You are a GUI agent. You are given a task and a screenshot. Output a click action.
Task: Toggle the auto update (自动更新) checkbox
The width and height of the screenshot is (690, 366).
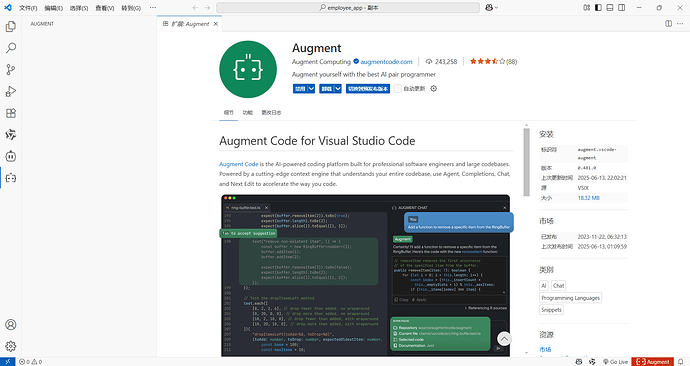pyautogui.click(x=398, y=88)
